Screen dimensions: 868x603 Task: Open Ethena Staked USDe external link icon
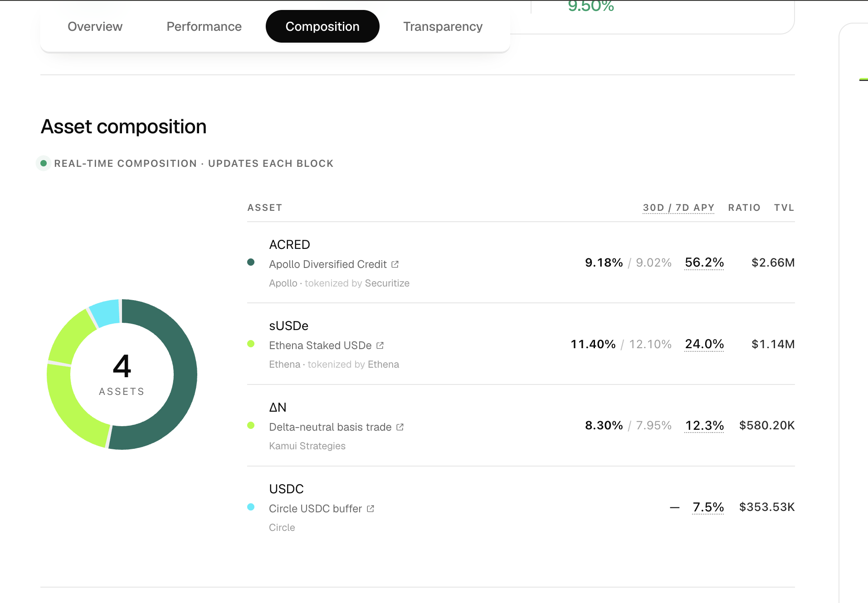(x=380, y=345)
